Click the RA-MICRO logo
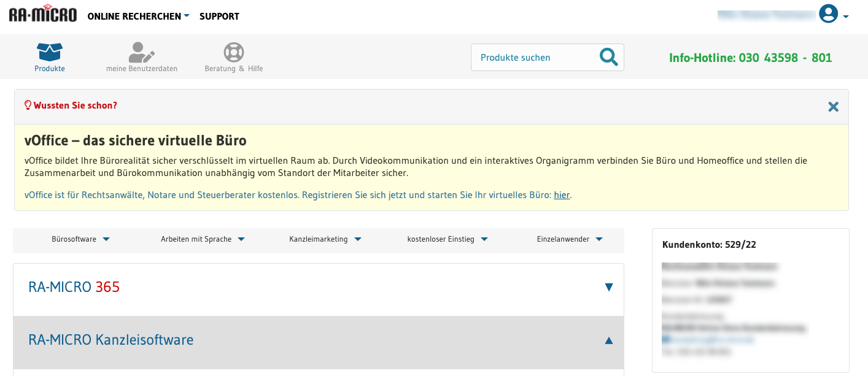The width and height of the screenshot is (868, 376). [x=43, y=14]
